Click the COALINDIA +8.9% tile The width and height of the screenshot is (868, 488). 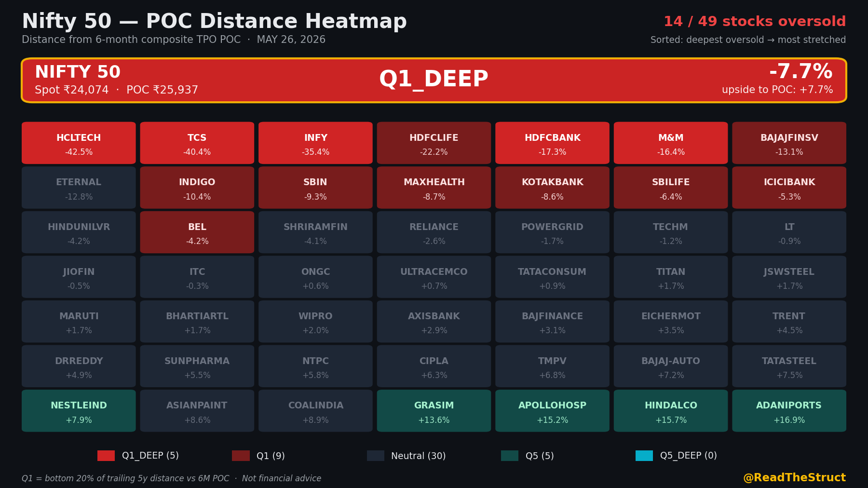point(315,411)
